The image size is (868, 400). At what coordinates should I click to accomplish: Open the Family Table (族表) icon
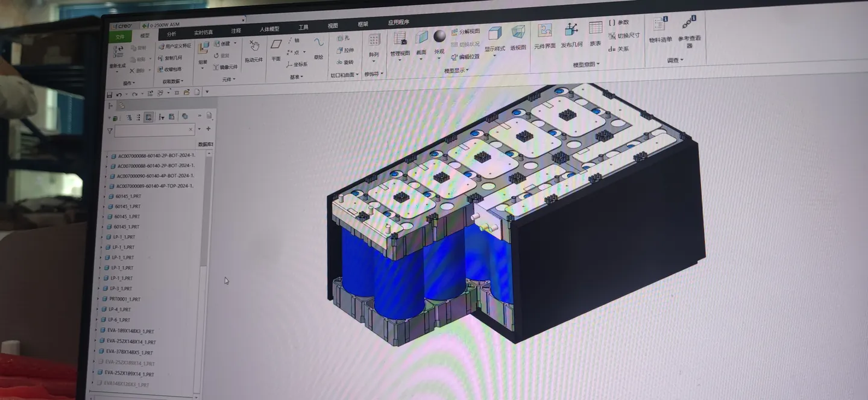tap(596, 28)
